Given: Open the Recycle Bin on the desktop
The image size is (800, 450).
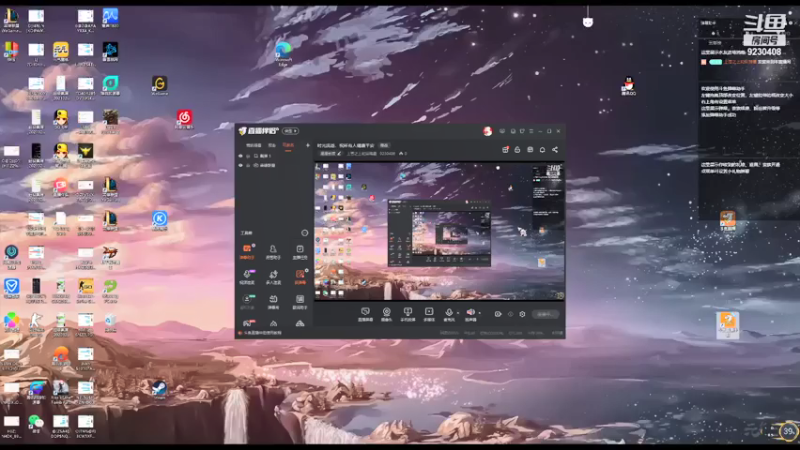Looking at the screenshot, I should (x=110, y=322).
